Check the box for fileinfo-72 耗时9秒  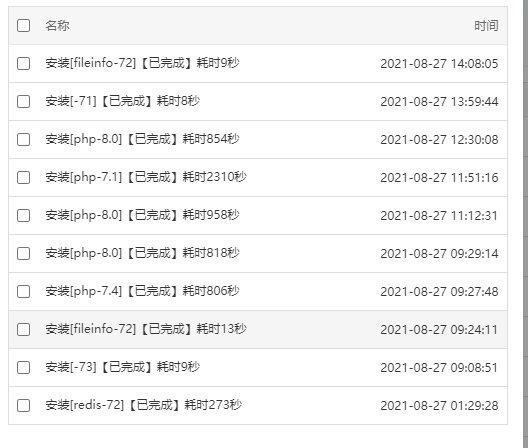(x=23, y=64)
